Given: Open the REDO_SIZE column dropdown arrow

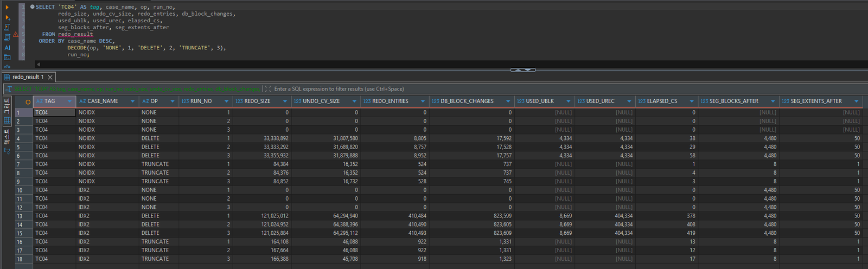Looking at the screenshot, I should click(285, 101).
